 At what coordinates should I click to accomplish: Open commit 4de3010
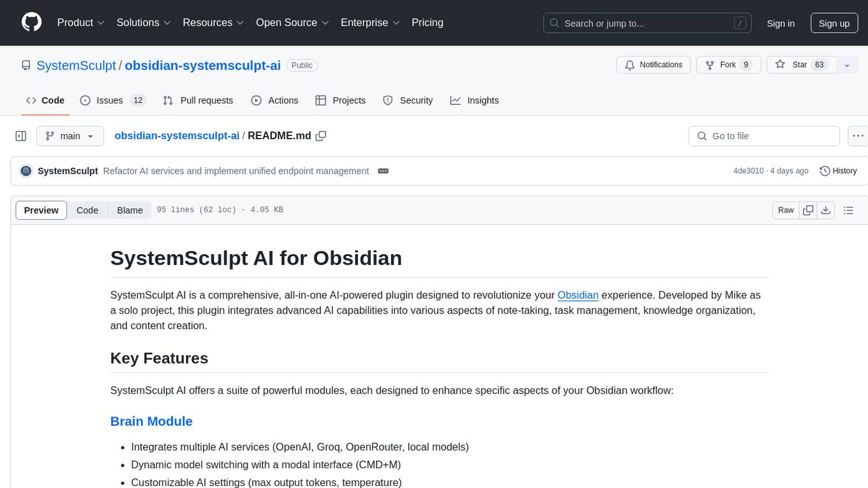tap(748, 171)
